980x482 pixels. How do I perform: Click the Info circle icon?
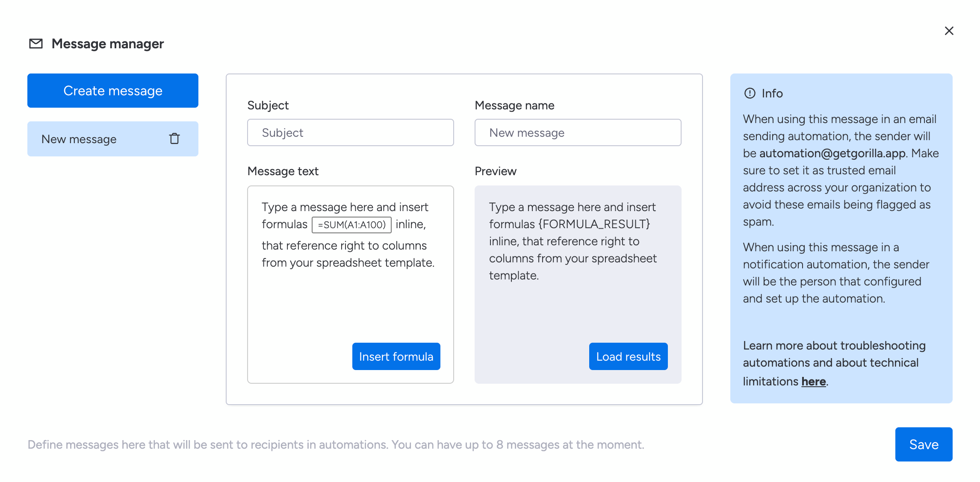(x=750, y=93)
